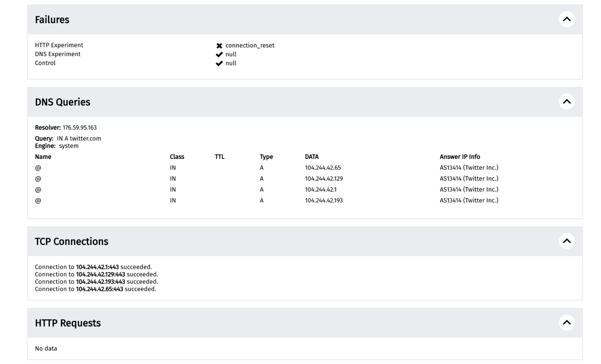Click the TCP Connections heading text
Viewport: 601px width, 364px height.
tap(72, 242)
